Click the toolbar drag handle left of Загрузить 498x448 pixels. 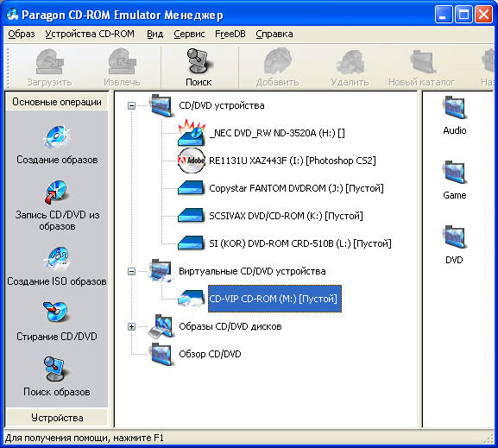8,67
